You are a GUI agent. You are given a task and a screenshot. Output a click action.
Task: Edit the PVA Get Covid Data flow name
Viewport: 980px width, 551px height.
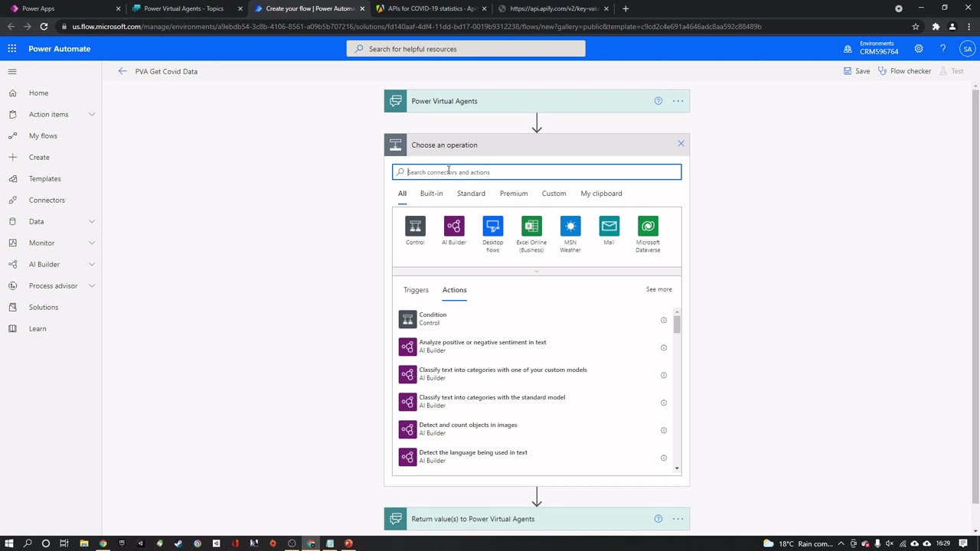(166, 71)
